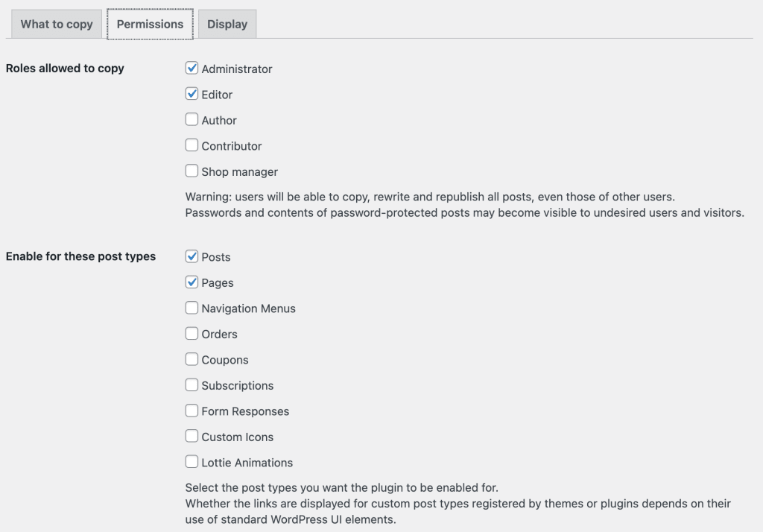The width and height of the screenshot is (763, 532).
Task: Enable Form Responses post type
Action: click(x=191, y=411)
